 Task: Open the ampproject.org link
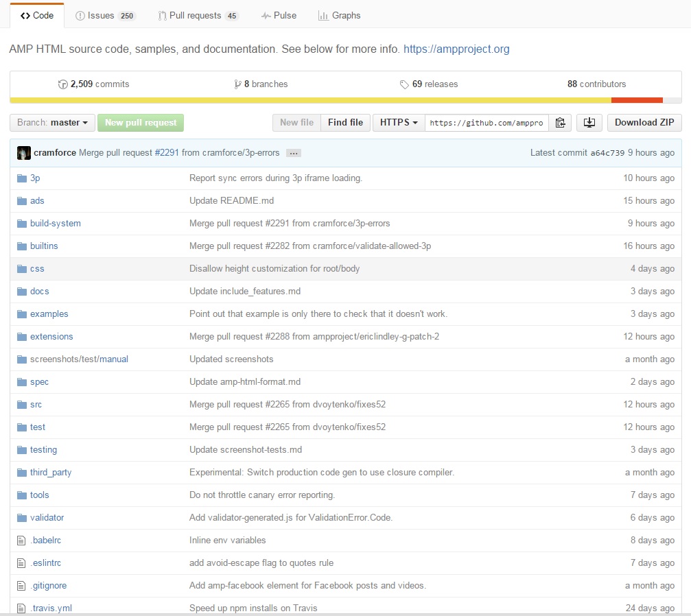456,49
